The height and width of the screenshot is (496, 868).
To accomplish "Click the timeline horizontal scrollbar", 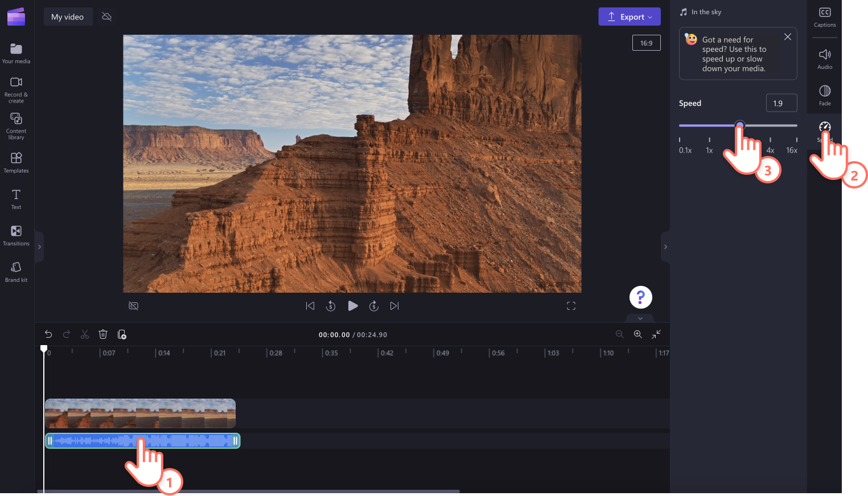I will [248, 491].
